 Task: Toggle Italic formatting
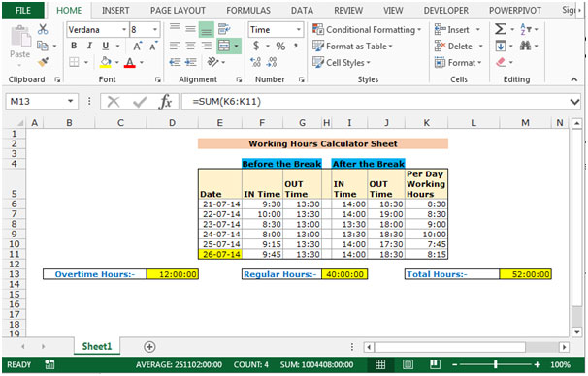(x=89, y=46)
